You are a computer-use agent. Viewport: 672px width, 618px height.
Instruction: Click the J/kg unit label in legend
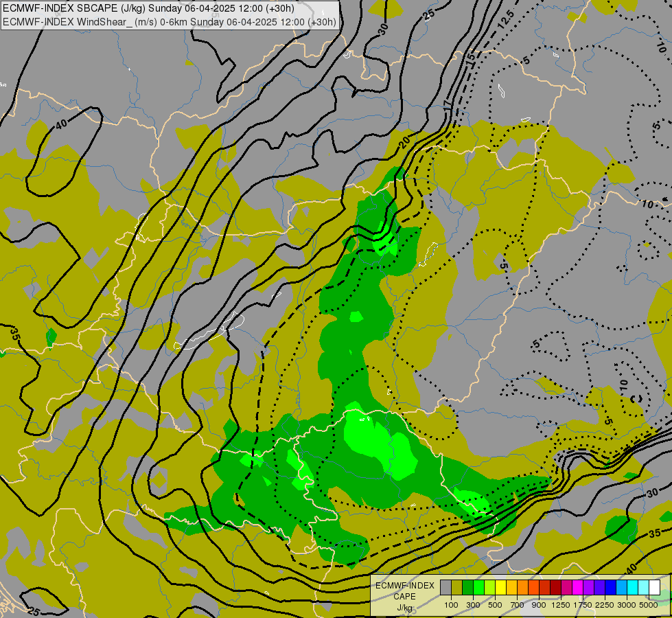click(404, 608)
